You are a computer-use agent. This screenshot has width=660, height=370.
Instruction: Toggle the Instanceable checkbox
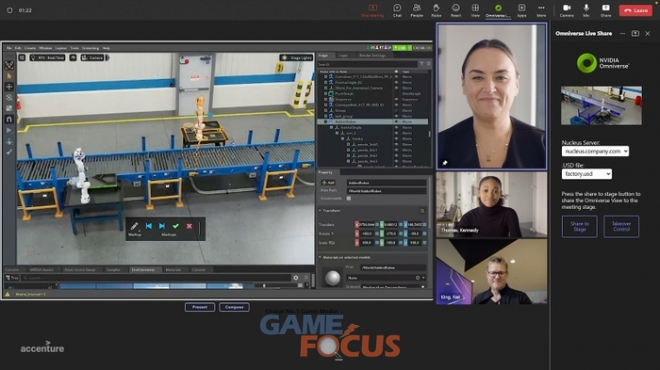pos(349,198)
